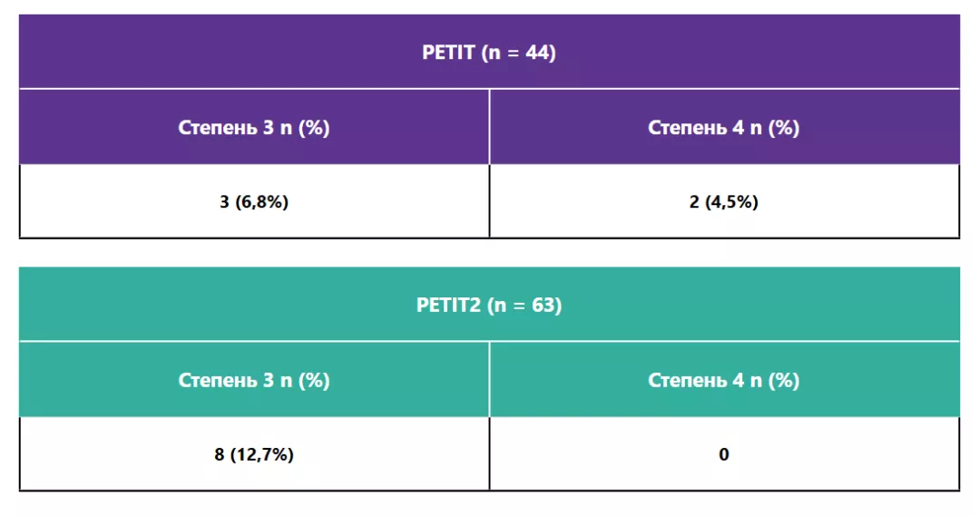This screenshot has width=980, height=516.
Task: Click the 12,7% percentage value
Action: tap(262, 454)
